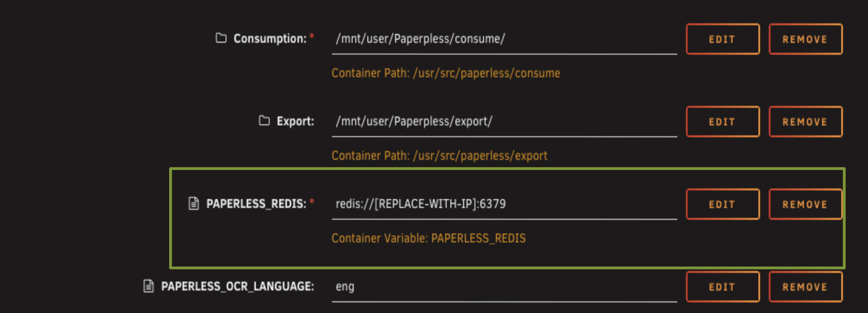Viewport: 868px width, 313px height.
Task: Remove the Export path entry
Action: [805, 122]
